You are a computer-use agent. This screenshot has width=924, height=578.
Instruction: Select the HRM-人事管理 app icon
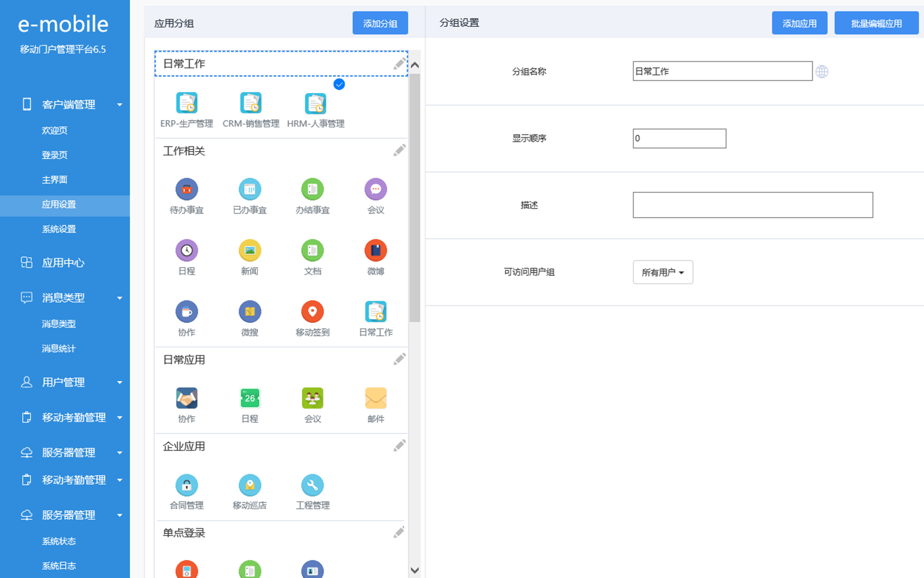(315, 103)
